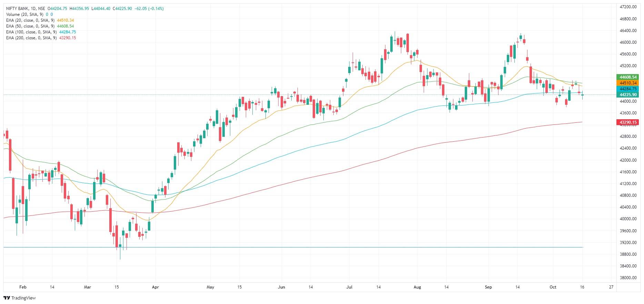Click the Oct label on time axis
Screen dimensions: 644x304
(x=553, y=287)
